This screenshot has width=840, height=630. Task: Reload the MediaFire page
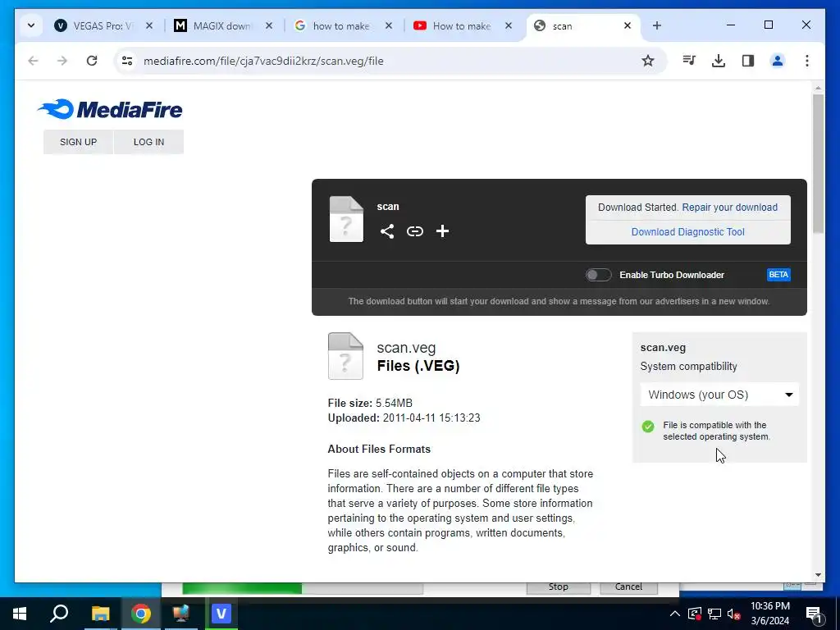(92, 61)
